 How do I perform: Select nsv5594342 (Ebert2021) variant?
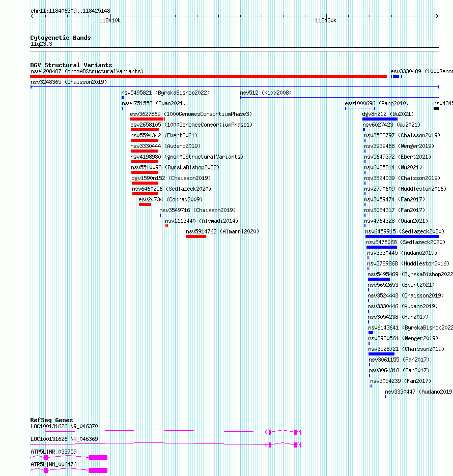[x=164, y=135]
